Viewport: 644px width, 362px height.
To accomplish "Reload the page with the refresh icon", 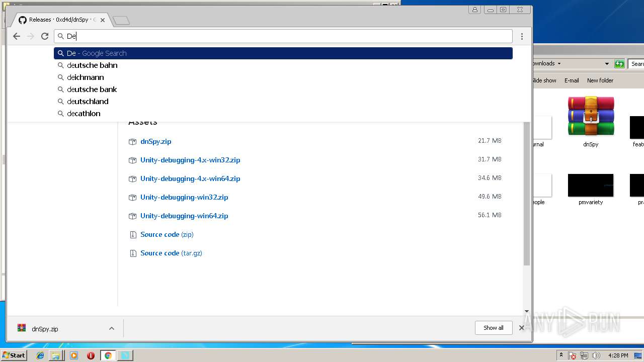I will 45,36.
